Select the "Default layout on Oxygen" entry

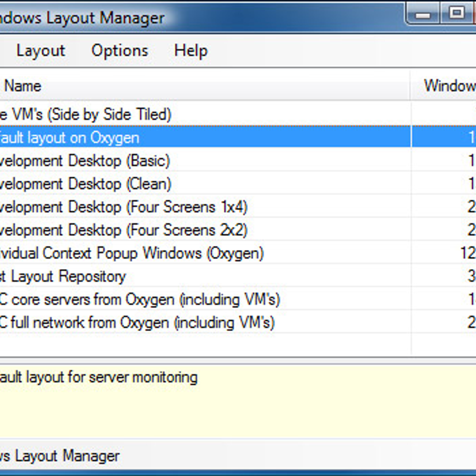coord(119,137)
